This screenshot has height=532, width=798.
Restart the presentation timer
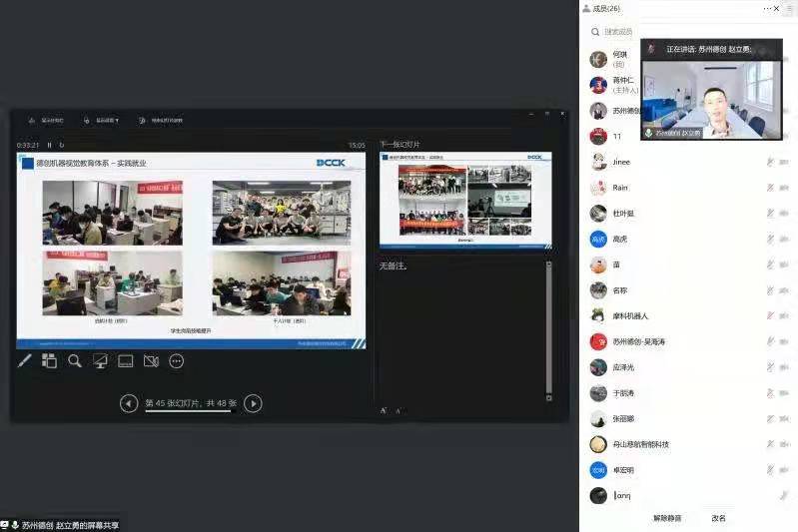tap(62, 146)
